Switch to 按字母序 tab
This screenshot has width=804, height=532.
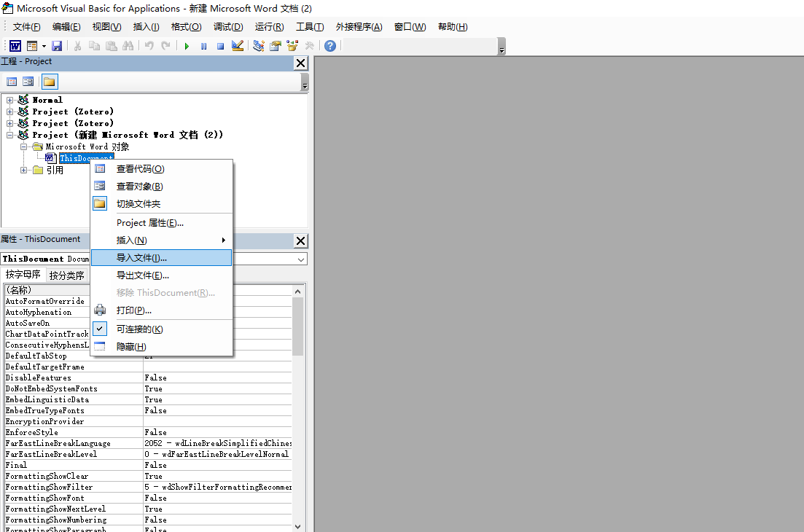[x=23, y=275]
